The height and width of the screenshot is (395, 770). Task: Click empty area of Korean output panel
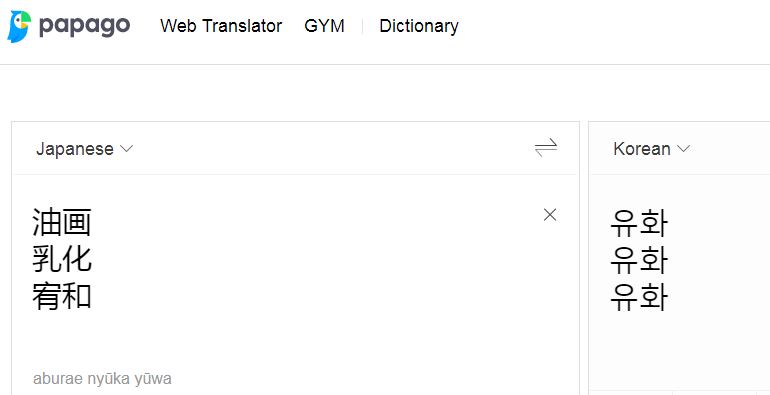(x=688, y=349)
